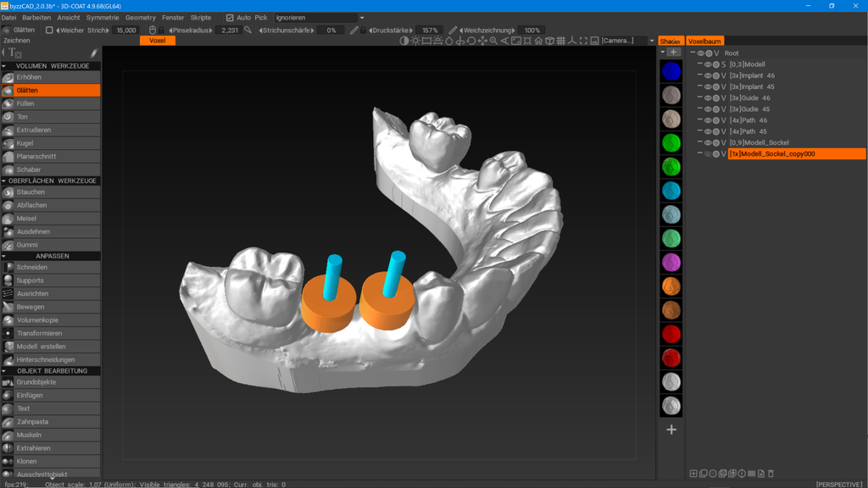Click the Druckstärke value field 157%
Image resolution: width=868 pixels, height=488 pixels.
[x=430, y=30]
